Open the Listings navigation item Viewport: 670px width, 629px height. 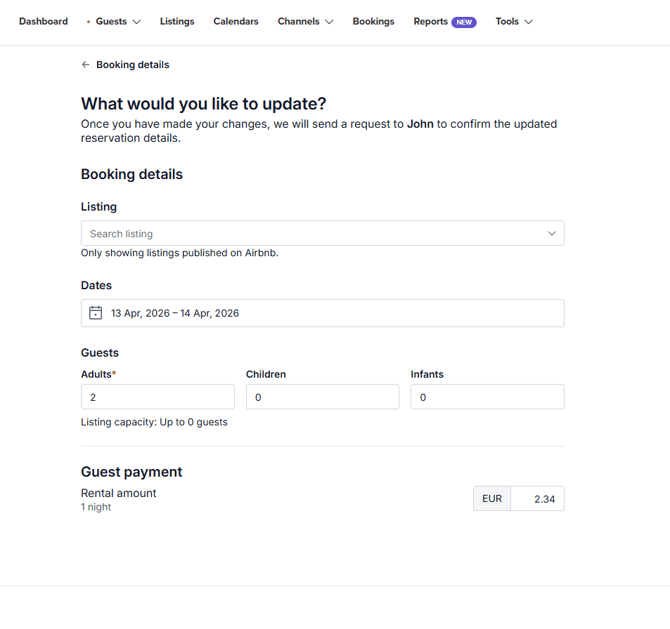click(177, 22)
